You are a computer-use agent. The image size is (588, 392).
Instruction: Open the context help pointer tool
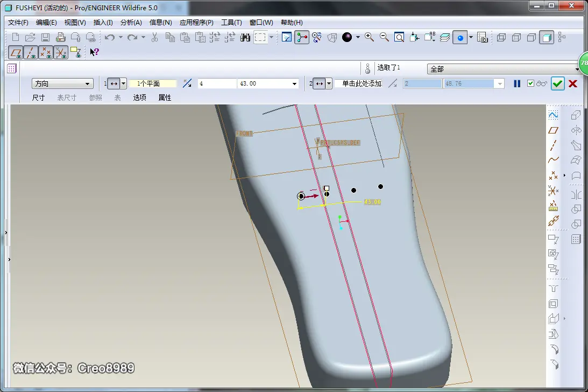94,52
